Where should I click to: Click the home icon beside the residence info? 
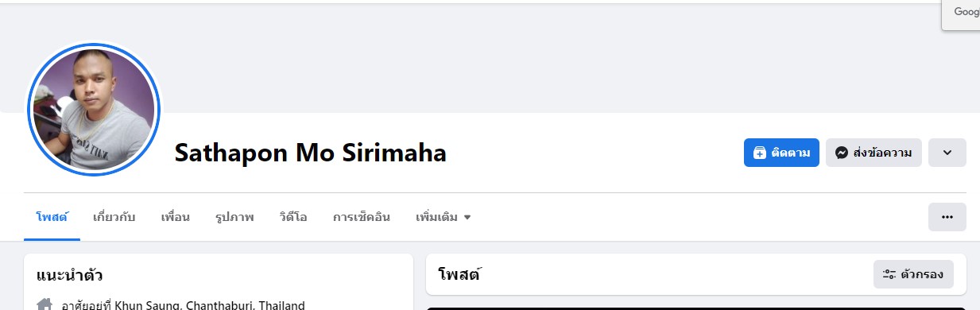click(45, 304)
